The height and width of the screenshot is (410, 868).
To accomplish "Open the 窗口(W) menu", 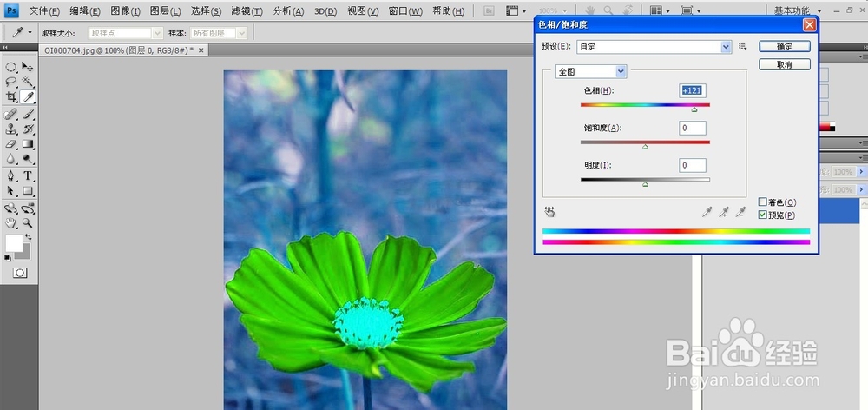I will tap(405, 11).
